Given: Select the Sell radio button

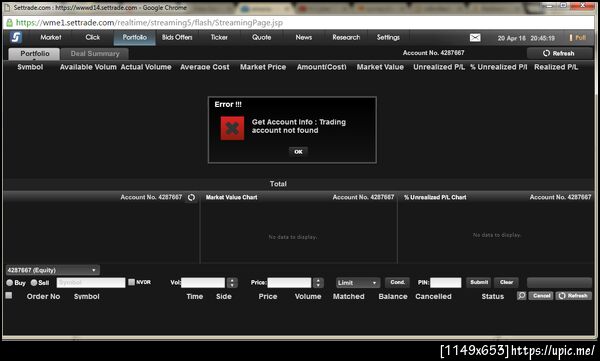Looking at the screenshot, I should point(34,283).
